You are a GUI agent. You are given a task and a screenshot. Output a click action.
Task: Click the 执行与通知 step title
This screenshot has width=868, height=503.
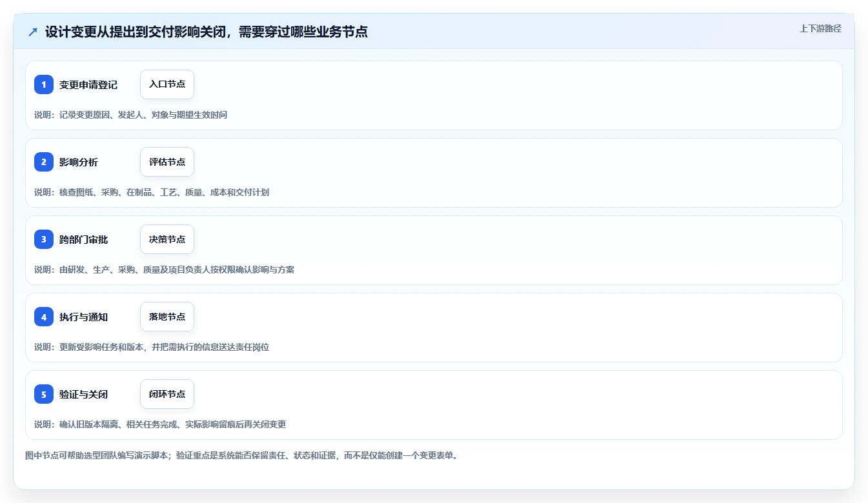(x=84, y=317)
